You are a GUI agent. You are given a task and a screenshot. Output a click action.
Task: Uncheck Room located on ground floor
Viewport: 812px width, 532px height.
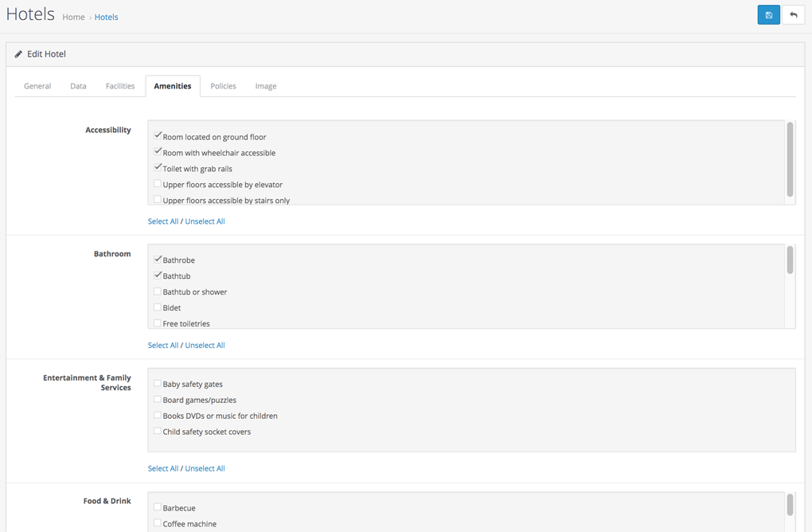[158, 135]
